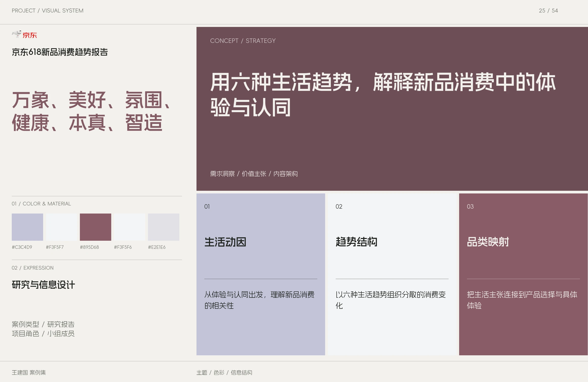This screenshot has width=588, height=382.
Task: Click the description 把生活主张连接到产品选择
Action: [522, 300]
